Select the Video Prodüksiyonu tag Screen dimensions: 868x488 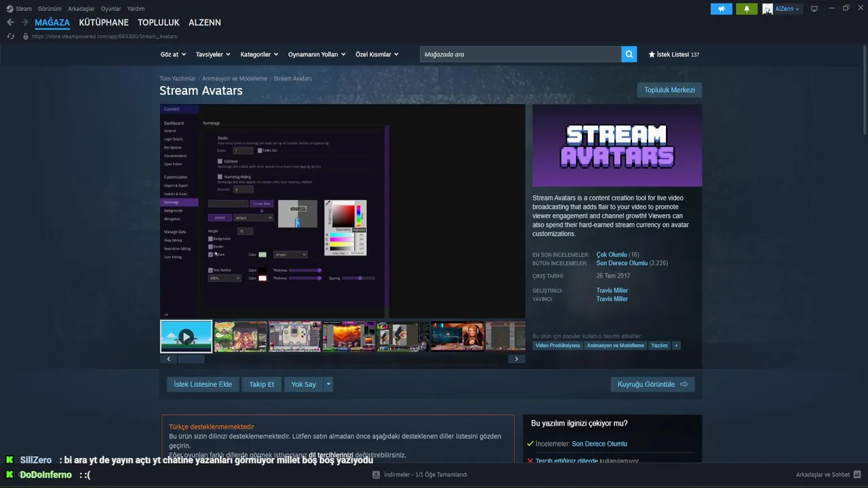557,346
